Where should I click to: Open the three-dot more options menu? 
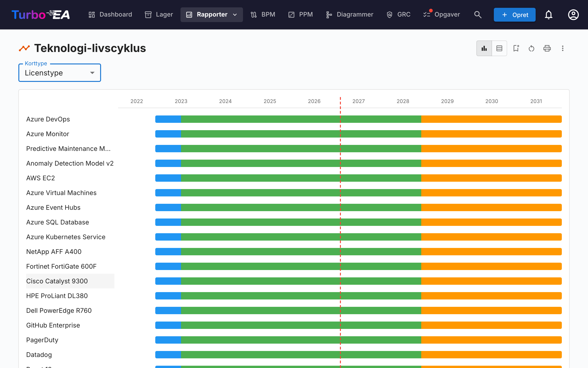tap(563, 48)
